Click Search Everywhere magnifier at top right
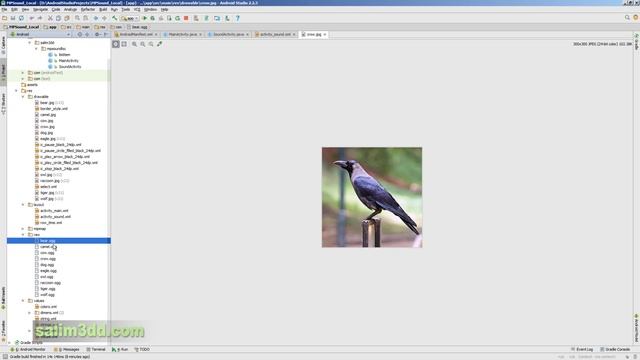The image size is (640, 360). tap(627, 18)
